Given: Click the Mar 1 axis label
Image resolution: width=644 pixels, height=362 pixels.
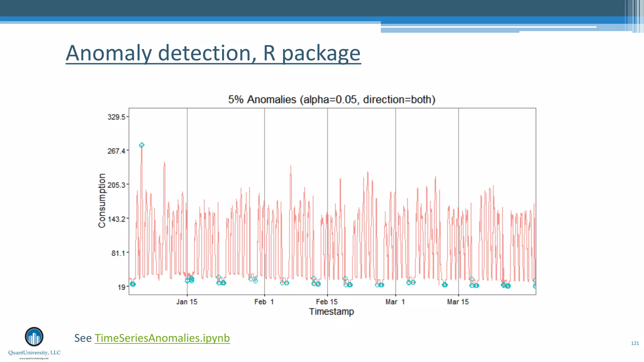Looking at the screenshot, I should 395,302.
